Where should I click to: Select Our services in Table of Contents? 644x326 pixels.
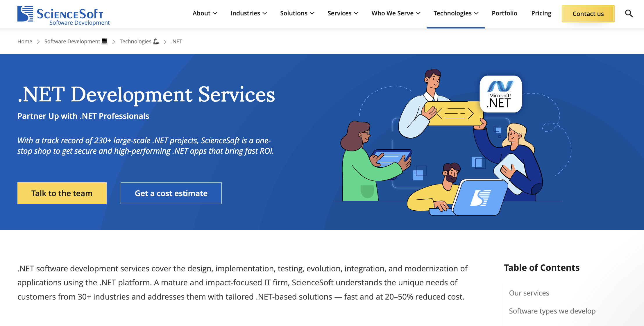(529, 293)
